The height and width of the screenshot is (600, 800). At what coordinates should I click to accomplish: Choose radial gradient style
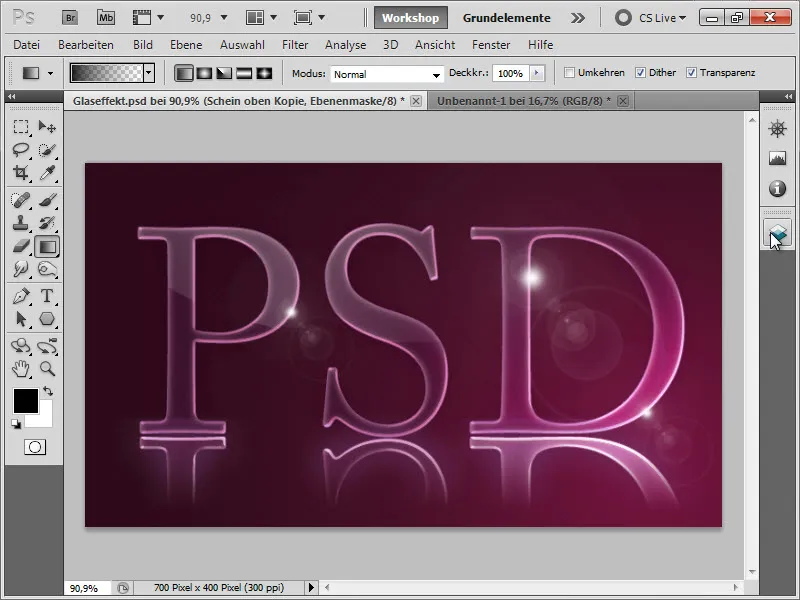[204, 73]
